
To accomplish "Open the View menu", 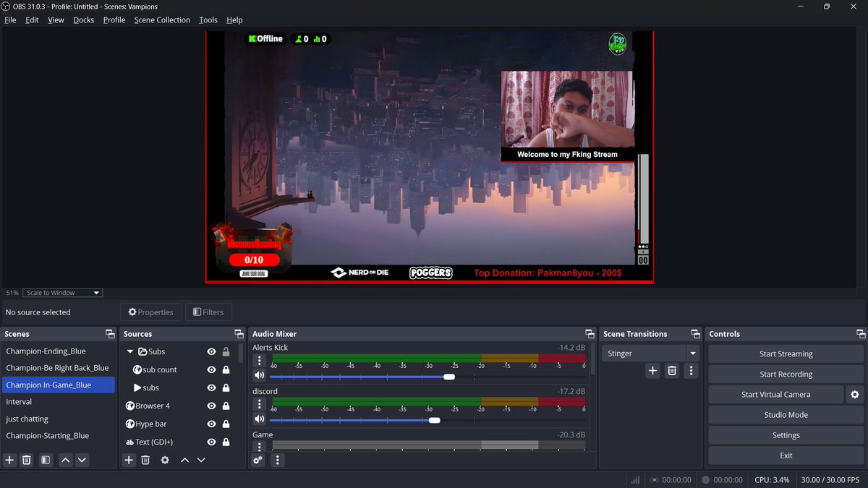I will (x=56, y=20).
